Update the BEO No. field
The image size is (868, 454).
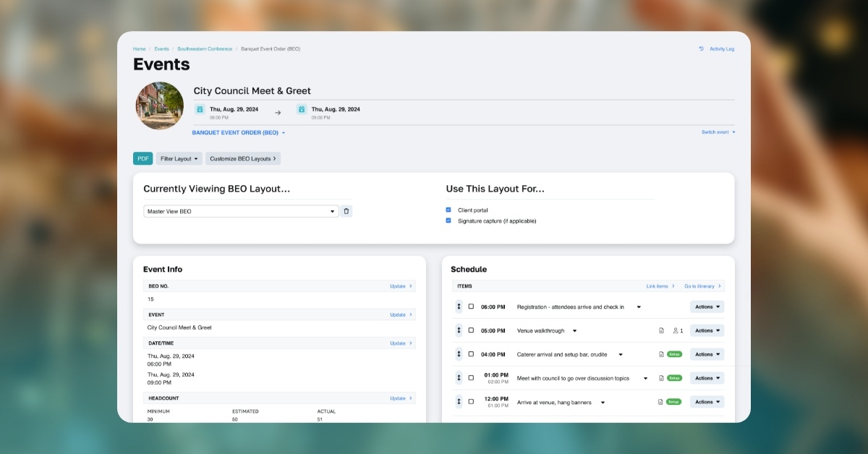[x=401, y=286]
